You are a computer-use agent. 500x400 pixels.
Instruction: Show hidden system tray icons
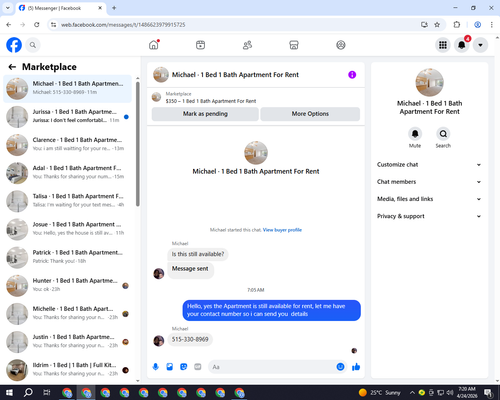coord(412,393)
